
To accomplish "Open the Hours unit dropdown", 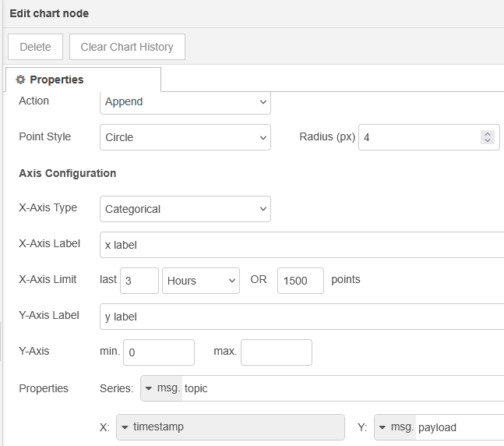I will point(201,281).
